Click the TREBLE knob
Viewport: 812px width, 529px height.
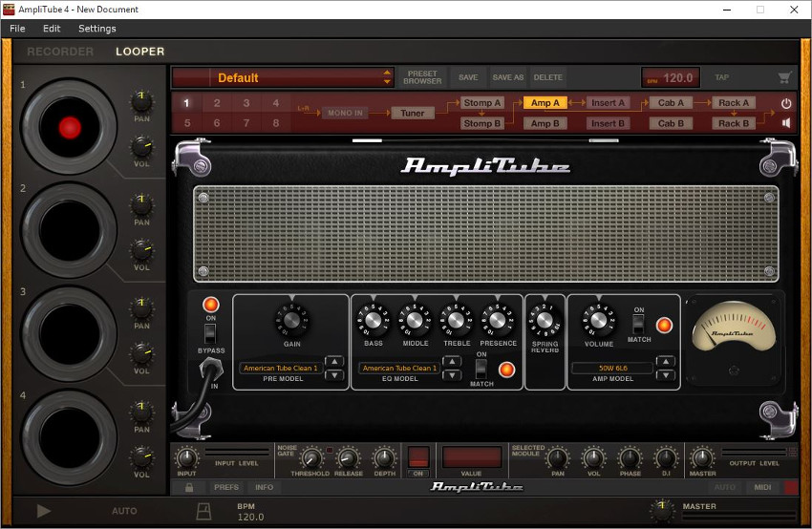[457, 321]
